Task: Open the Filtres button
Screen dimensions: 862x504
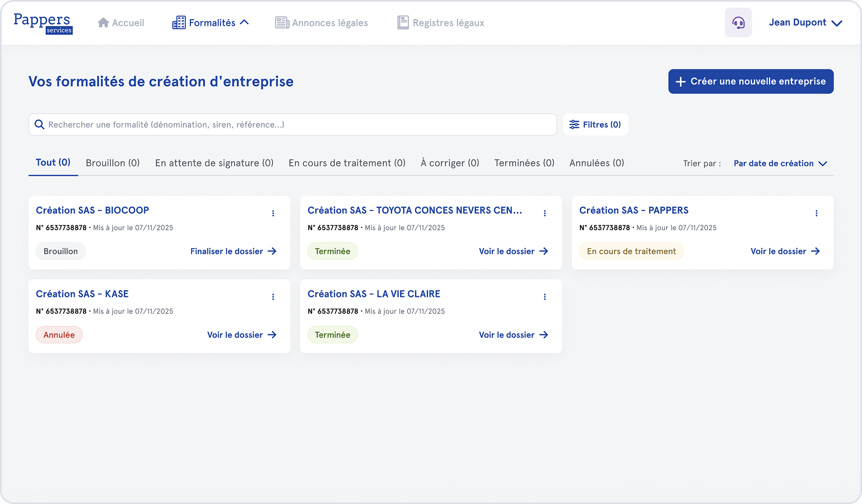Action: [x=595, y=125]
